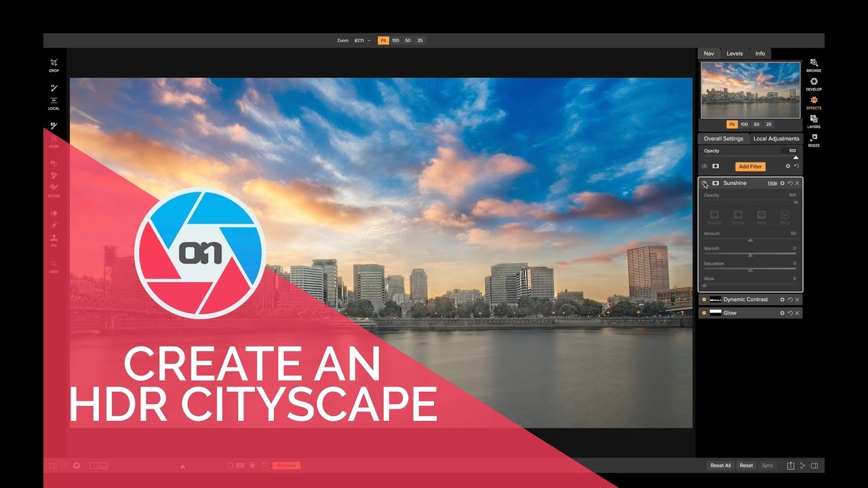This screenshot has width=868, height=488.
Task: Toggle the Preview button in the bottom bar
Action: pyautogui.click(x=287, y=466)
